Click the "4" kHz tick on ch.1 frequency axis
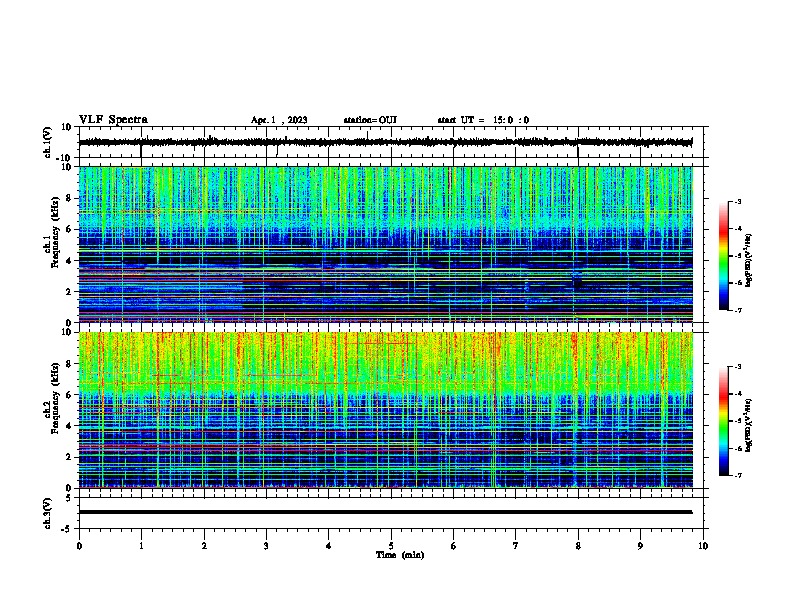The image size is (792, 612). coord(69,261)
